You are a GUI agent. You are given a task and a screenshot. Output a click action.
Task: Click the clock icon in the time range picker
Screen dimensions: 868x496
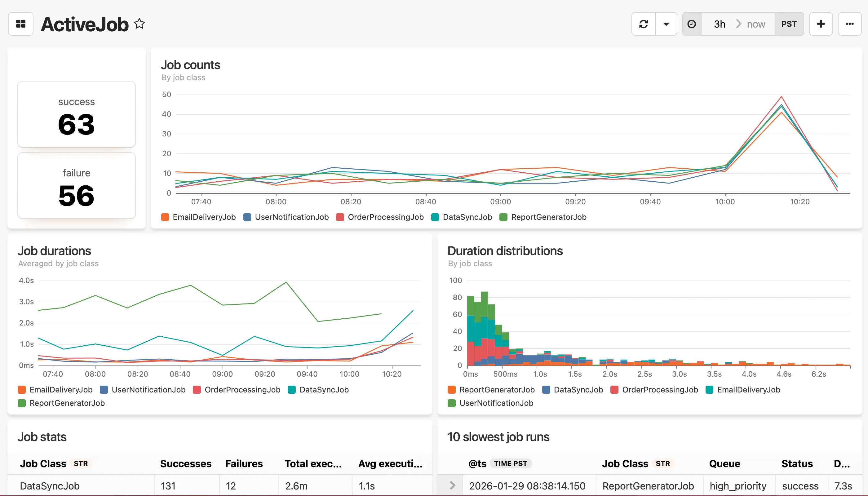[692, 24]
